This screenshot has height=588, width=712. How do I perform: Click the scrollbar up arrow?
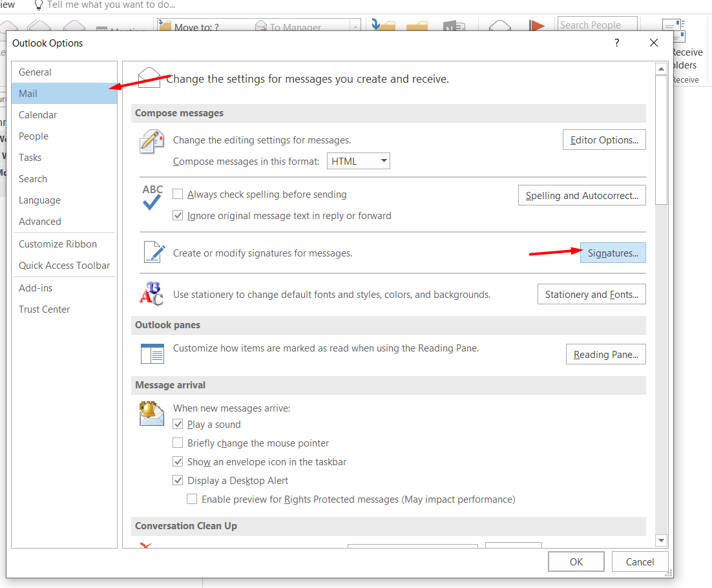coord(661,69)
